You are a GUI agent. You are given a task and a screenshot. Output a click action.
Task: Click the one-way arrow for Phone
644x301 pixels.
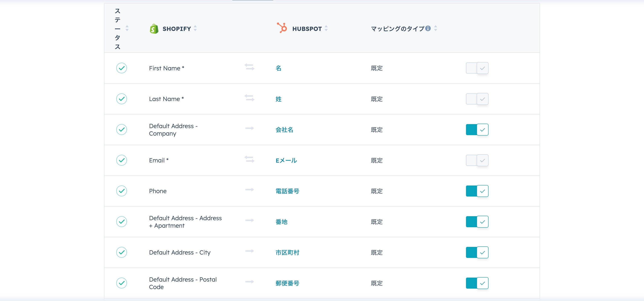coord(249,190)
